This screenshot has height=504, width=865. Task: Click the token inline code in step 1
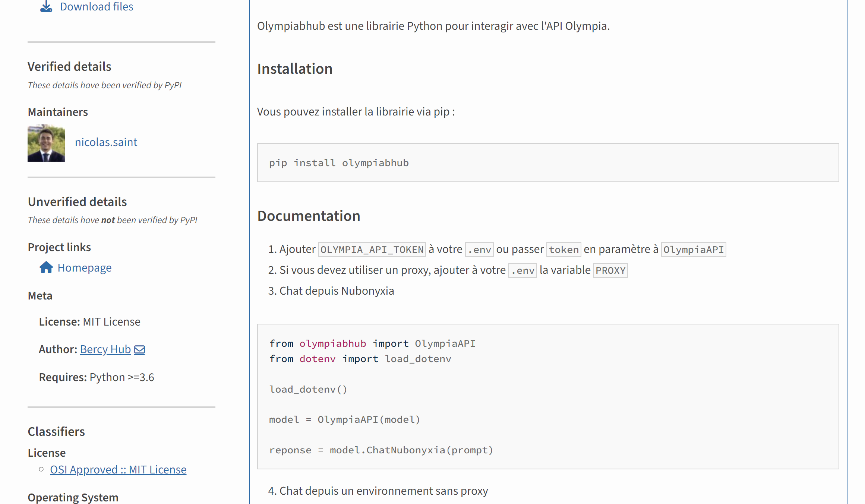pos(563,250)
